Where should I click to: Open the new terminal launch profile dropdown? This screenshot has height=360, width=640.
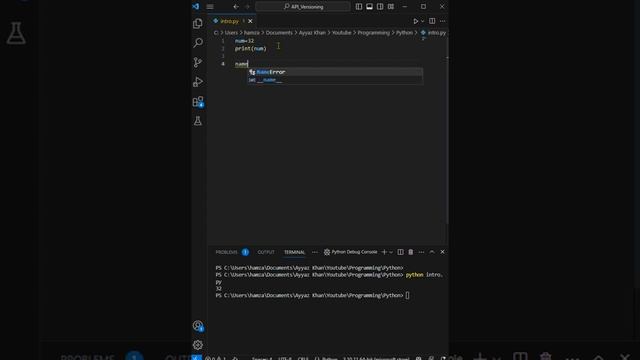391,252
